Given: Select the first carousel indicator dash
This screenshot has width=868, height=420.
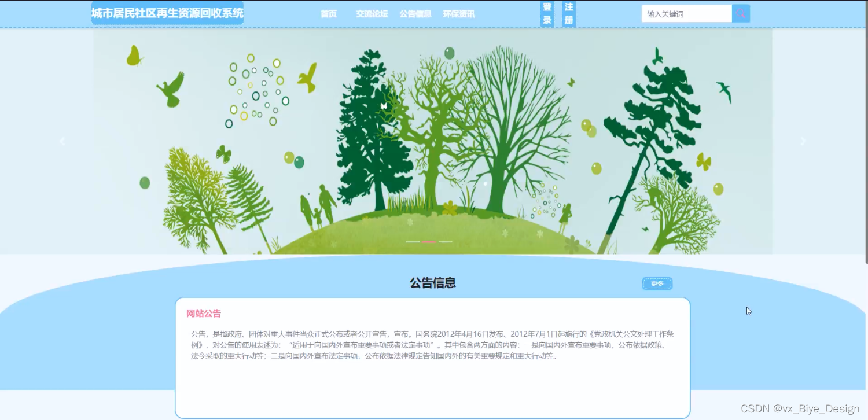Looking at the screenshot, I should (413, 241).
